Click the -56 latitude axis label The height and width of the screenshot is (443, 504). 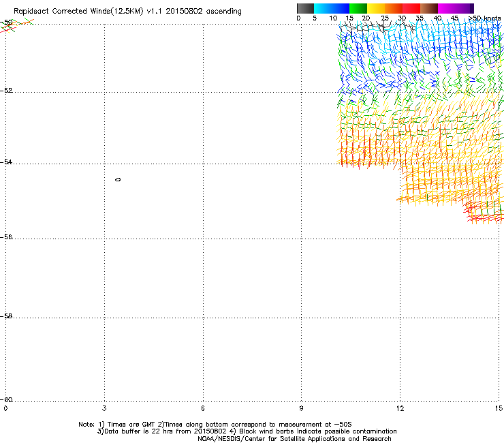(6, 237)
